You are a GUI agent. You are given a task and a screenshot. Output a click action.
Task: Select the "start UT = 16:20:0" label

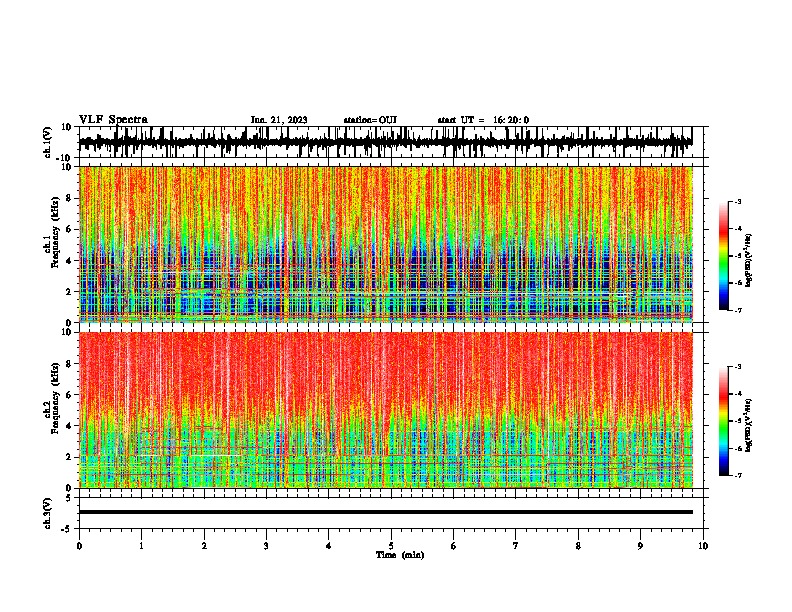(x=483, y=120)
